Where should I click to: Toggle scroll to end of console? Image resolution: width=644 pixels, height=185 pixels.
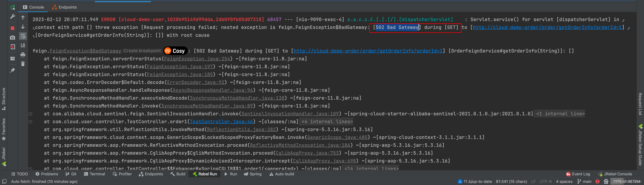[x=23, y=45]
